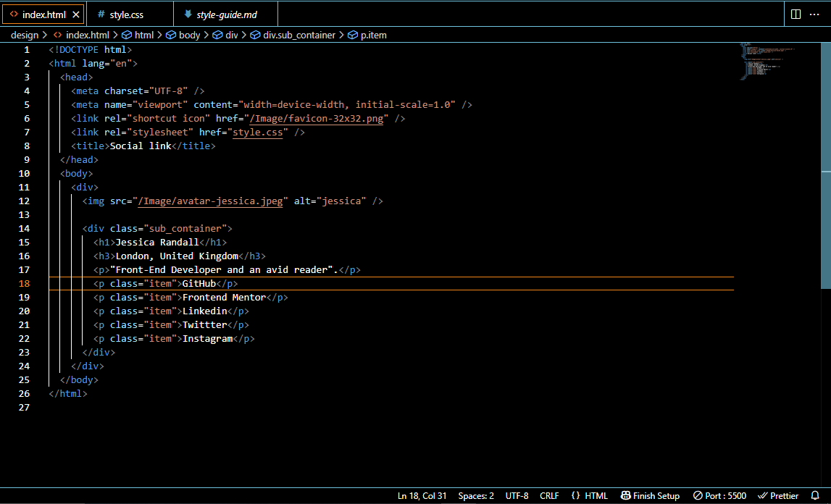Click the index.html breadcrumb

click(88, 35)
